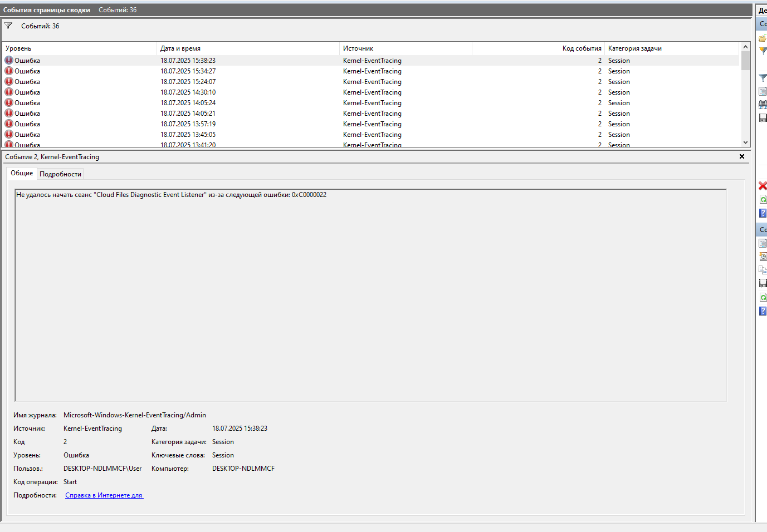Viewport: 767px width, 532px height.
Task: Click 'Kernel-EventTracing' source in the 15:34:27 row
Action: tap(372, 71)
